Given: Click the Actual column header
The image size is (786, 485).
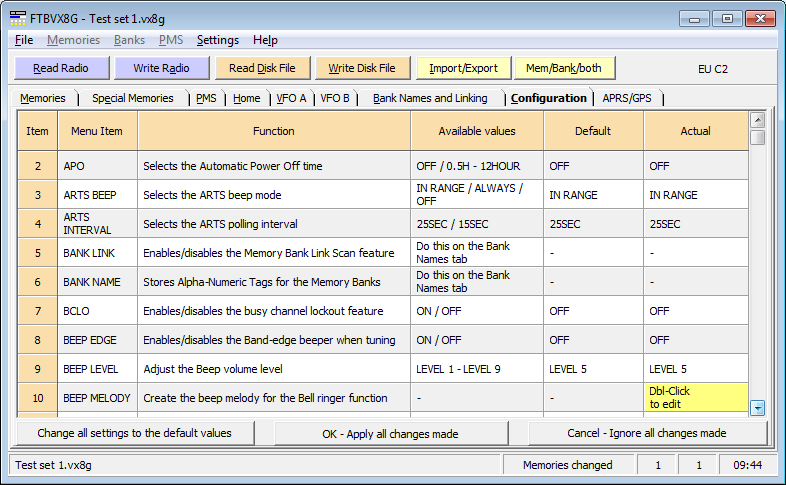Looking at the screenshot, I should pos(696,131).
